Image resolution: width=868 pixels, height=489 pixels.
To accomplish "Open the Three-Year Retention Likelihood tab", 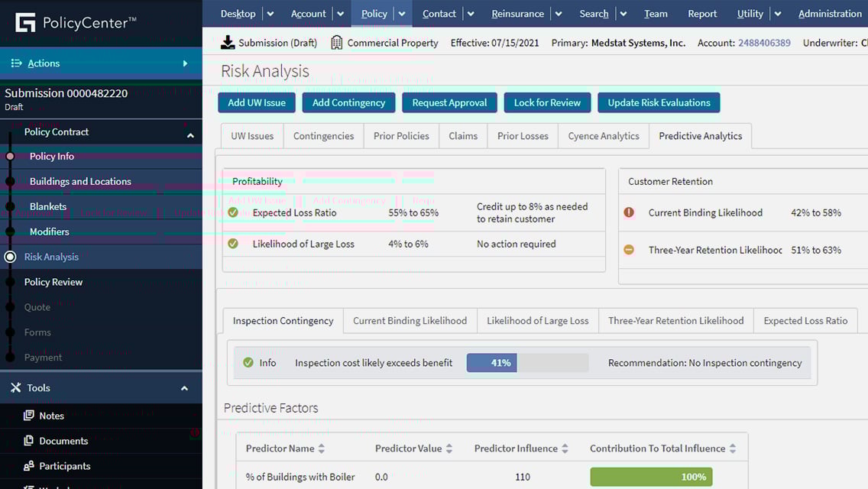I will click(x=675, y=320).
